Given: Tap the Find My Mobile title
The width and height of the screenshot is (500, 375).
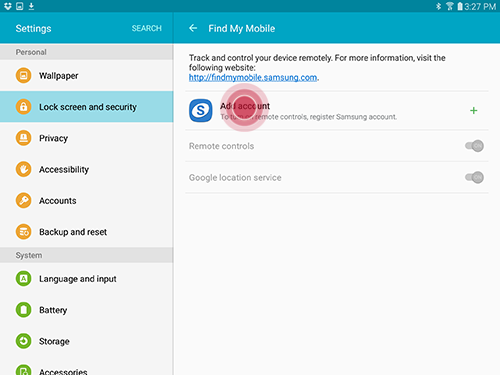Looking at the screenshot, I should pyautogui.click(x=242, y=29).
